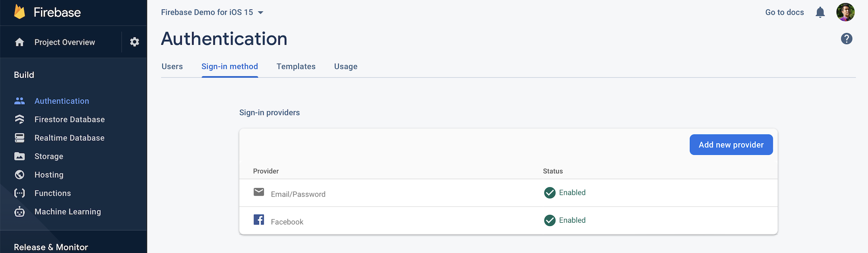This screenshot has height=253, width=868.
Task: Click the user profile avatar
Action: [845, 12]
